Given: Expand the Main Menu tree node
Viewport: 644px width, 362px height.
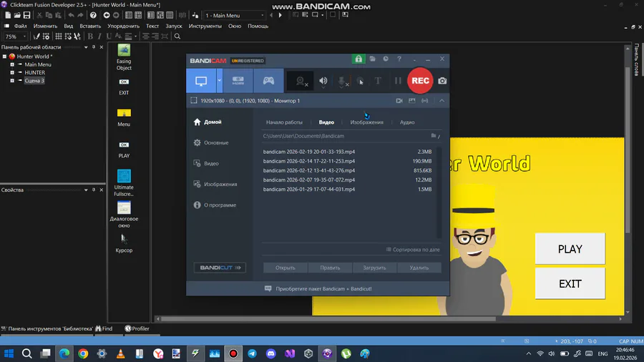Looking at the screenshot, I should pos(12,64).
